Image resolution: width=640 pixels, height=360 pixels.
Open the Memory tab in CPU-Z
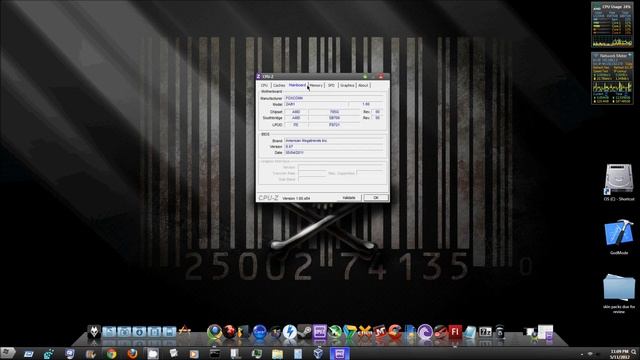pos(316,85)
